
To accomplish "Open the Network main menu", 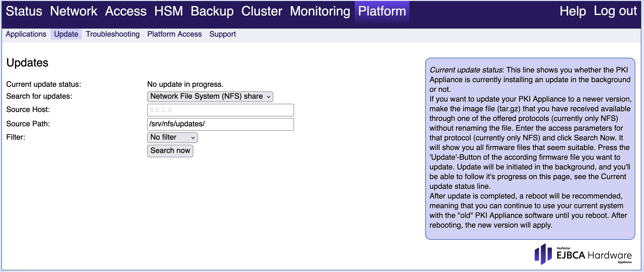I will click(x=74, y=11).
